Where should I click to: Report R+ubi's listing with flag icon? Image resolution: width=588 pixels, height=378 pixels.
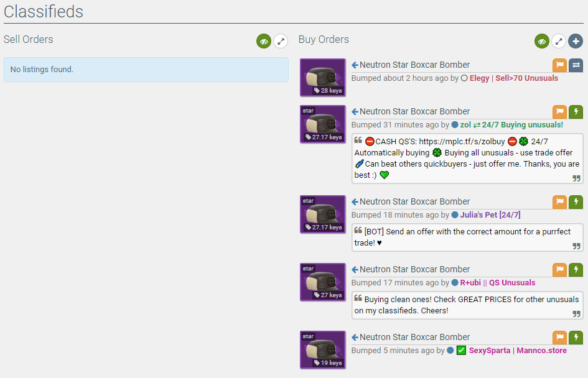tap(559, 270)
